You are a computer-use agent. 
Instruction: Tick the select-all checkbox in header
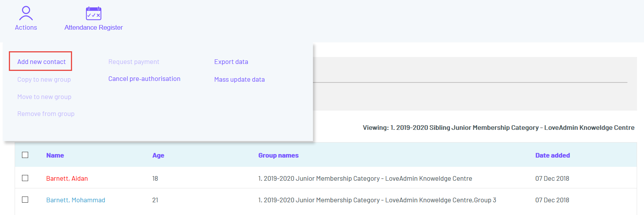pos(25,155)
